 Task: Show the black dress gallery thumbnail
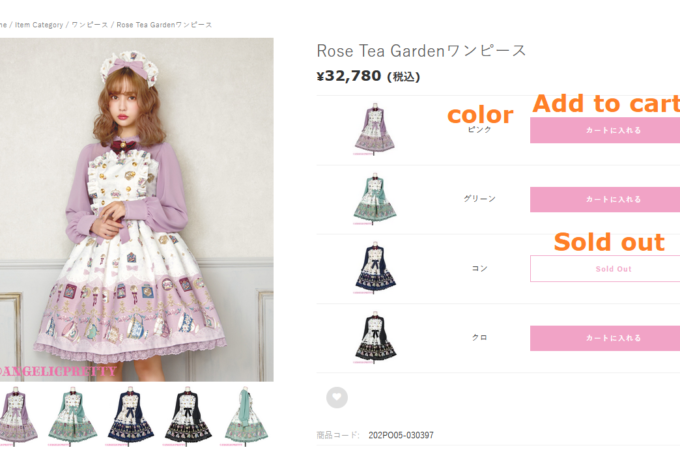[x=188, y=416]
